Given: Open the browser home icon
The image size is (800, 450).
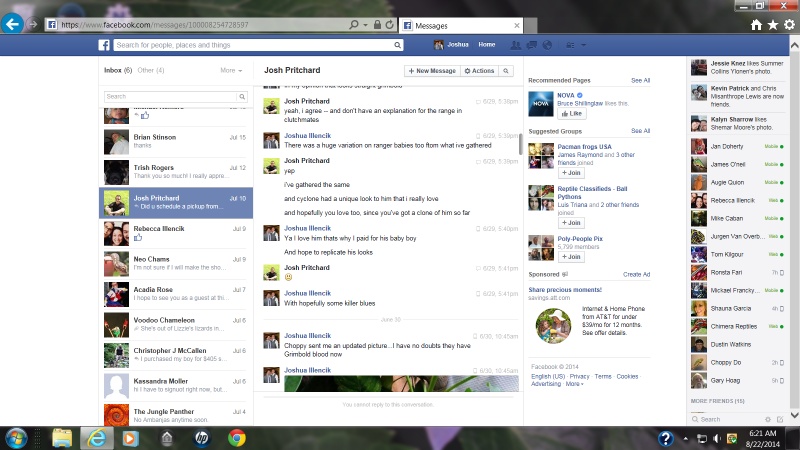Looking at the screenshot, I should 756,24.
